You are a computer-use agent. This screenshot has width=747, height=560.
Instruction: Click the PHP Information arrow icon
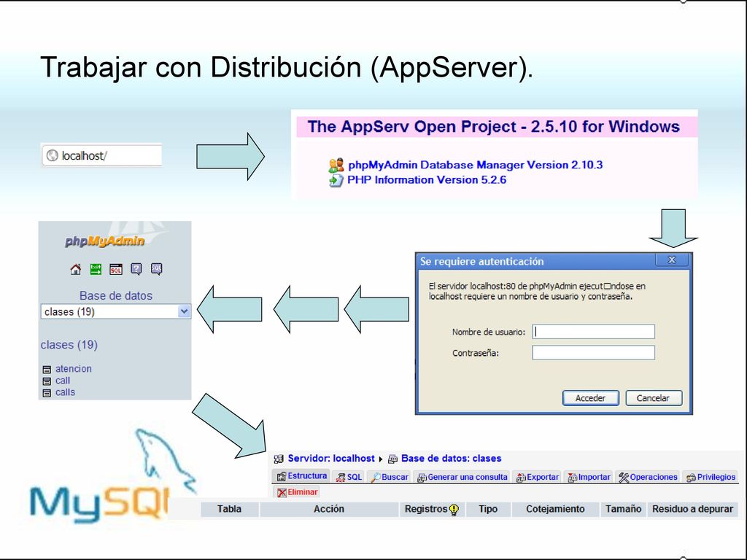coord(336,181)
